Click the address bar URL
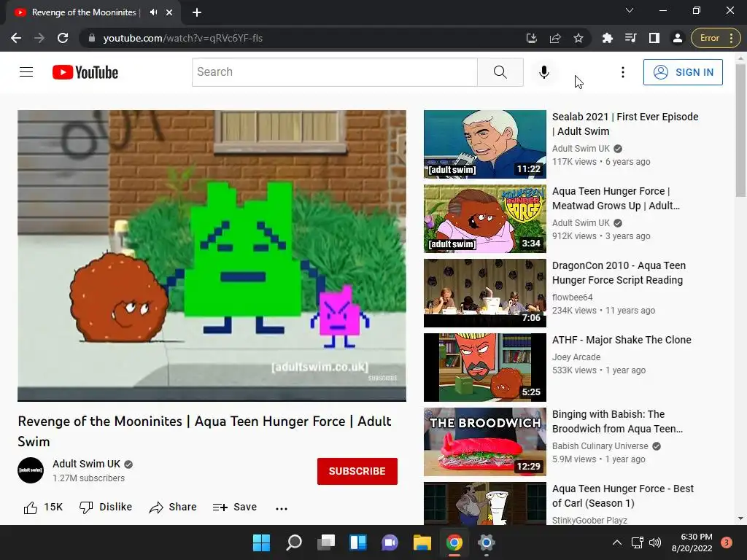Image resolution: width=747 pixels, height=560 pixels. [182, 38]
